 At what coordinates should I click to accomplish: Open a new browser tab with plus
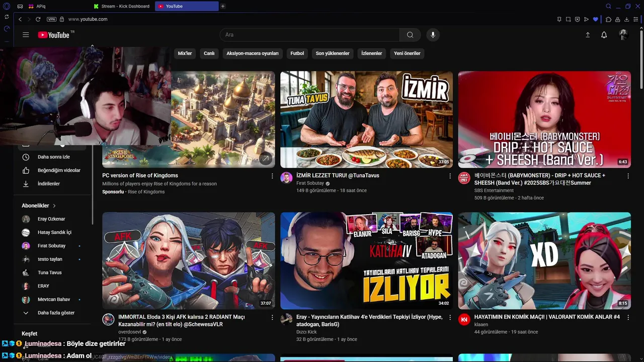coord(223,6)
